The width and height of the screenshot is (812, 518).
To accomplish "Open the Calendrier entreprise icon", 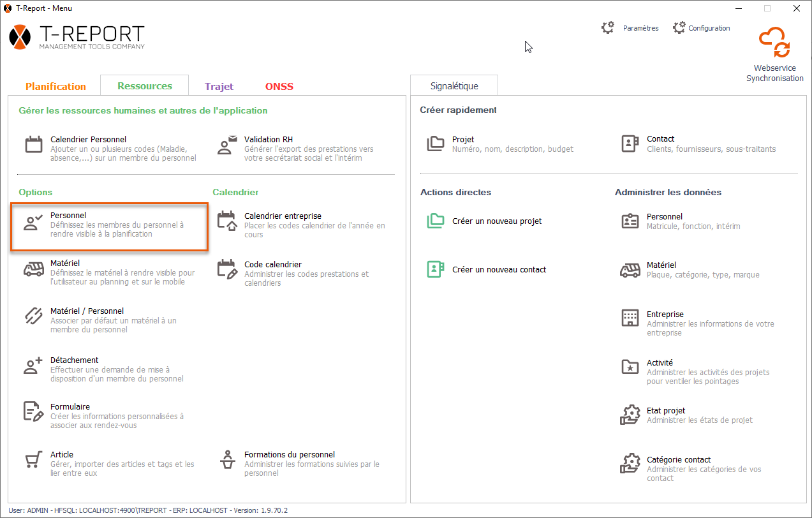I will click(227, 221).
